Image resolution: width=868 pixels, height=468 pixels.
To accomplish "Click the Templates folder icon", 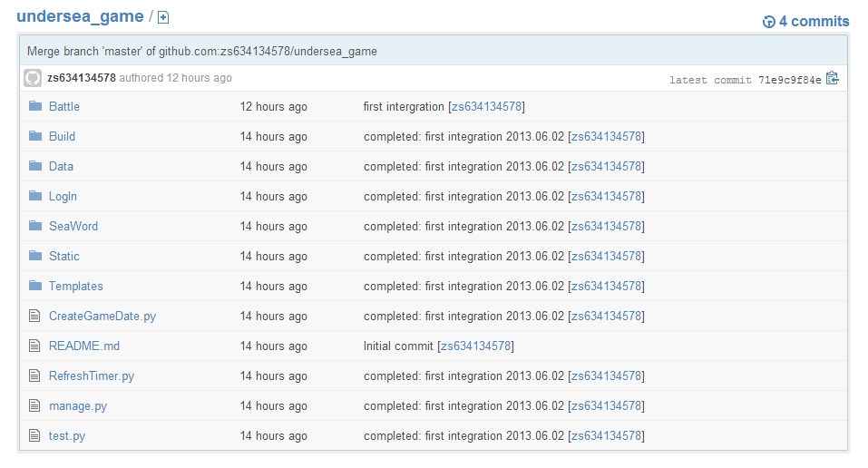I will [x=35, y=285].
